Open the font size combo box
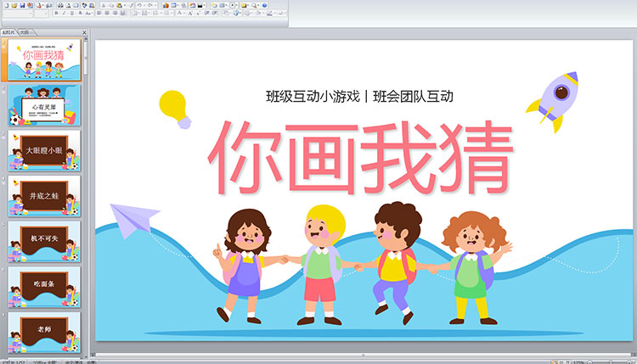This screenshot has height=364, width=637. [x=41, y=14]
